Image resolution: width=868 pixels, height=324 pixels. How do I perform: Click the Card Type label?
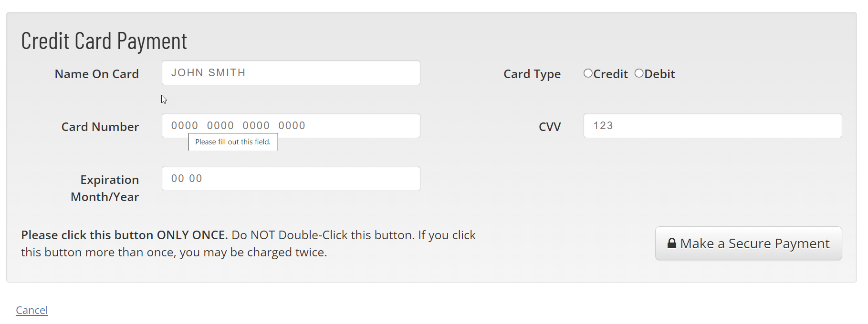pos(532,74)
